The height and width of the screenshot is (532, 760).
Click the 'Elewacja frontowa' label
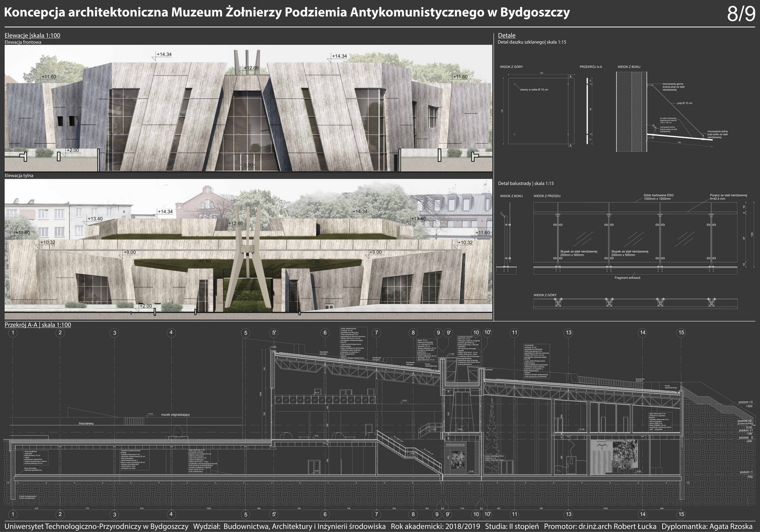tap(23, 42)
